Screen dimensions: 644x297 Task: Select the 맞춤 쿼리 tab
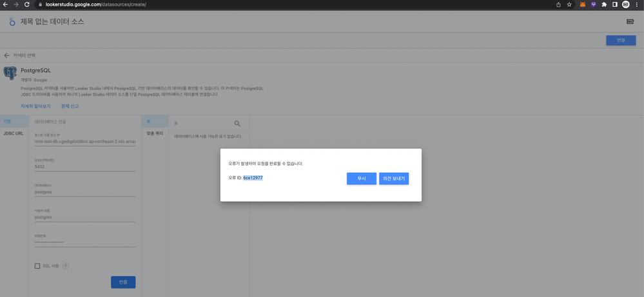point(155,134)
